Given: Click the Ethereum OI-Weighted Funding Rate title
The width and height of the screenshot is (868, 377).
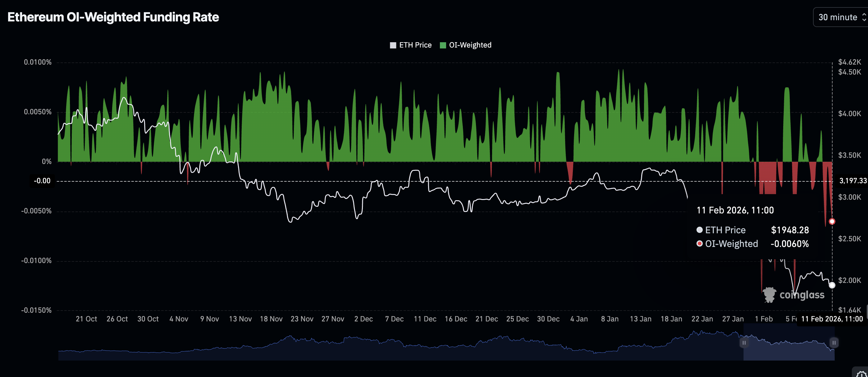Looking at the screenshot, I should 113,17.
